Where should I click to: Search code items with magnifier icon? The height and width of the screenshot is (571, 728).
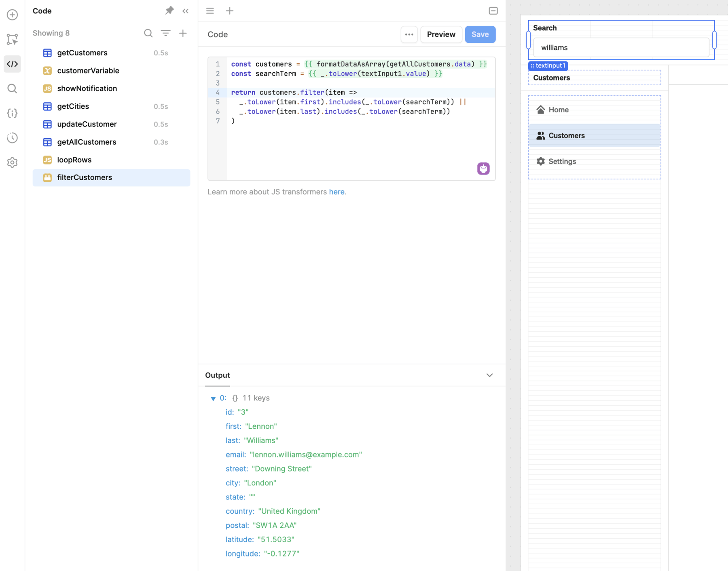(148, 33)
